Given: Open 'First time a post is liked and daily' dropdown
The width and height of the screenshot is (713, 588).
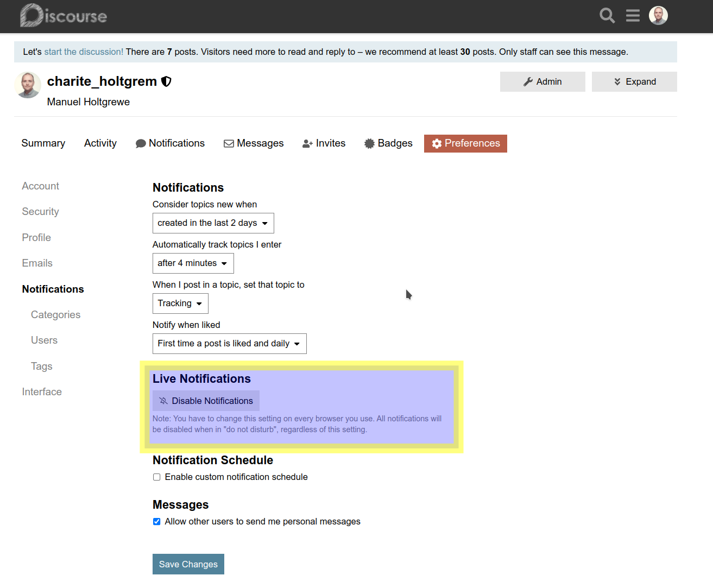Looking at the screenshot, I should coord(230,344).
